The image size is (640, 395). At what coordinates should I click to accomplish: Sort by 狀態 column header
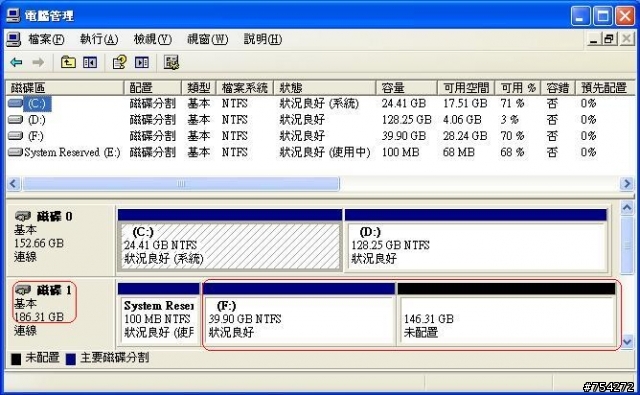[x=325, y=88]
